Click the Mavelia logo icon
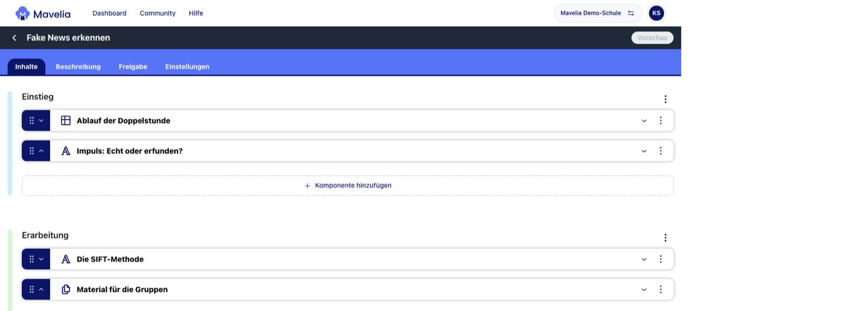 [22, 13]
